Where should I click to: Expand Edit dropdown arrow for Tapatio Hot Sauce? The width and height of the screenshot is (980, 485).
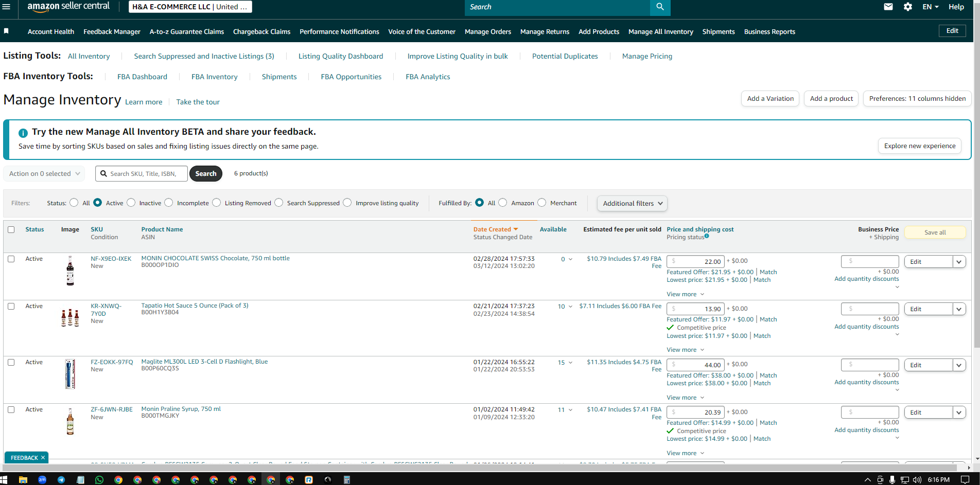click(959, 309)
